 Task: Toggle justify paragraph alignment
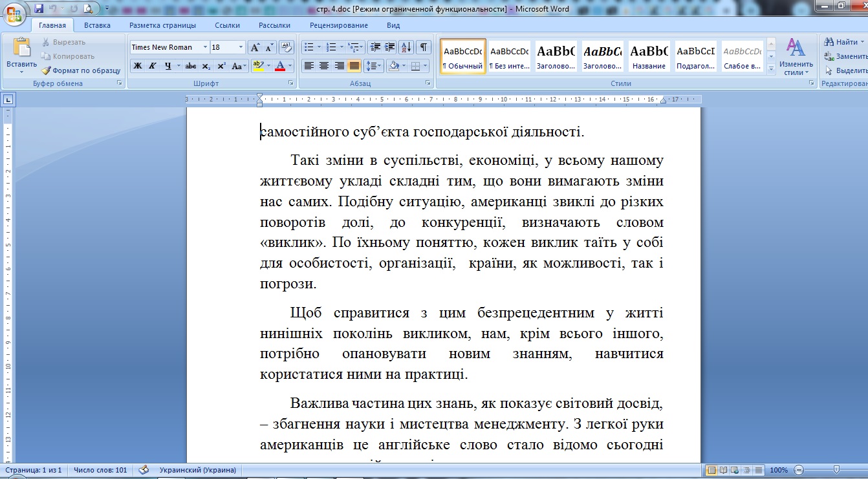[x=354, y=66]
